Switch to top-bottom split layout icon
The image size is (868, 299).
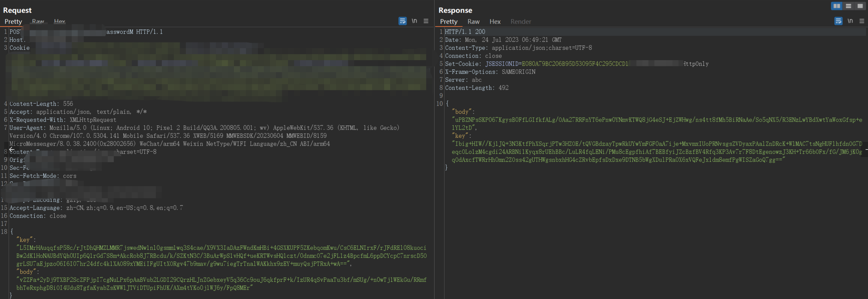[848, 6]
